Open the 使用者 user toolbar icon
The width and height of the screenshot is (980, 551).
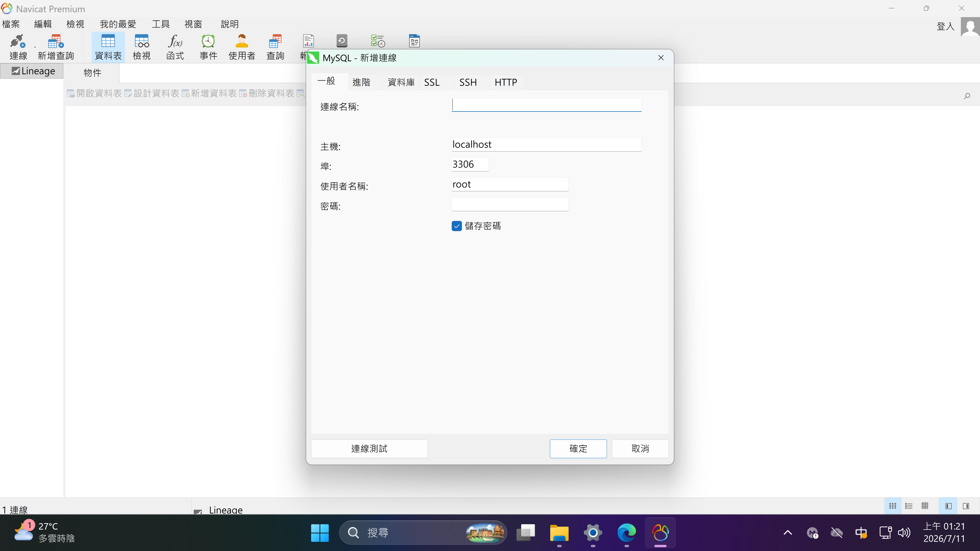click(242, 47)
